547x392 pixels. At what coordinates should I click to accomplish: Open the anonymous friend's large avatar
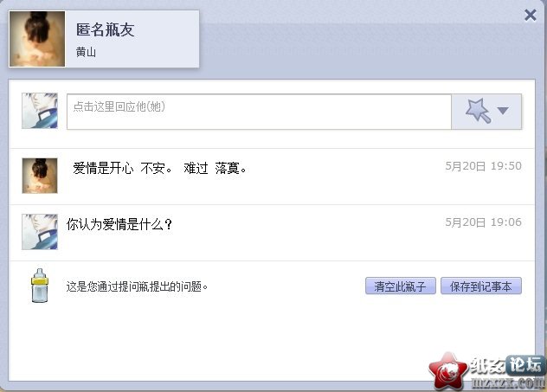(x=37, y=39)
